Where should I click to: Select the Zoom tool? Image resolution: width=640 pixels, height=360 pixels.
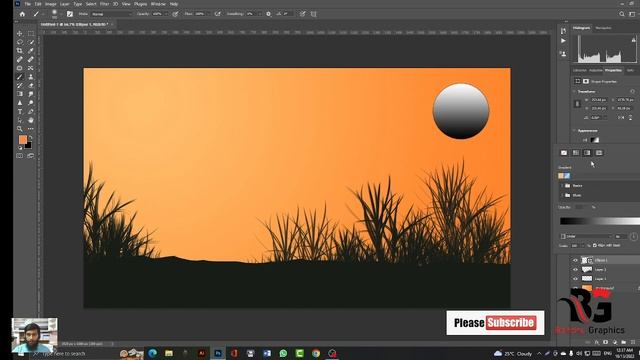(20, 129)
